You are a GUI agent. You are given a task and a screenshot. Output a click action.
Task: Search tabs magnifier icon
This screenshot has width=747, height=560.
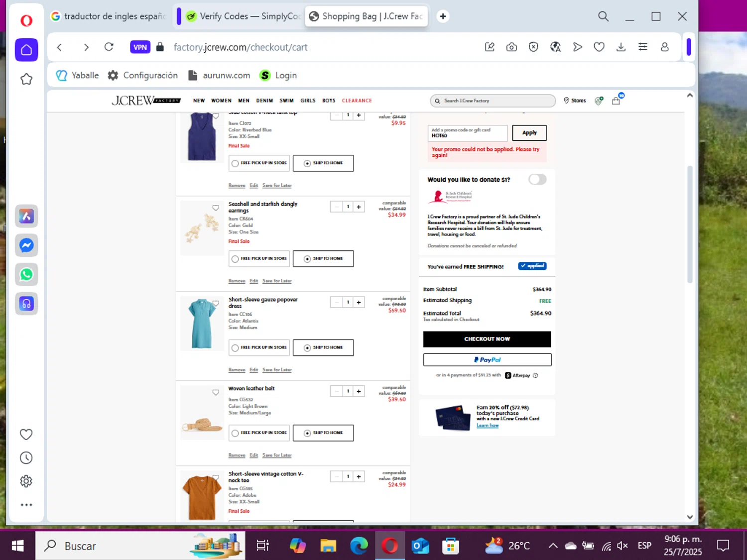(x=604, y=16)
